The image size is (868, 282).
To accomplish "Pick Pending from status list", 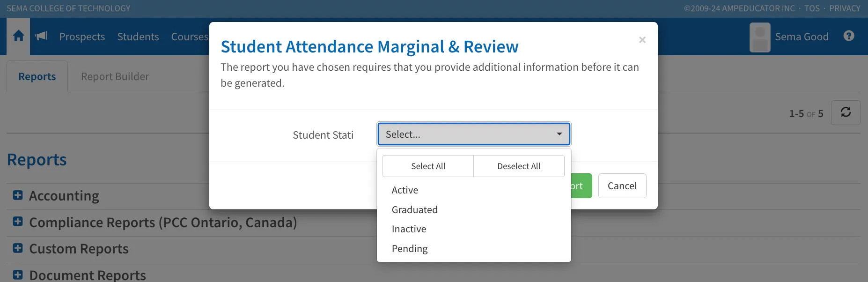I will [x=410, y=249].
